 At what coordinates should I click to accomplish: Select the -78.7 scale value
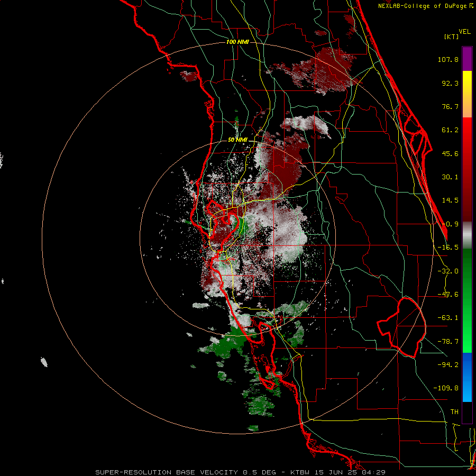point(448,342)
